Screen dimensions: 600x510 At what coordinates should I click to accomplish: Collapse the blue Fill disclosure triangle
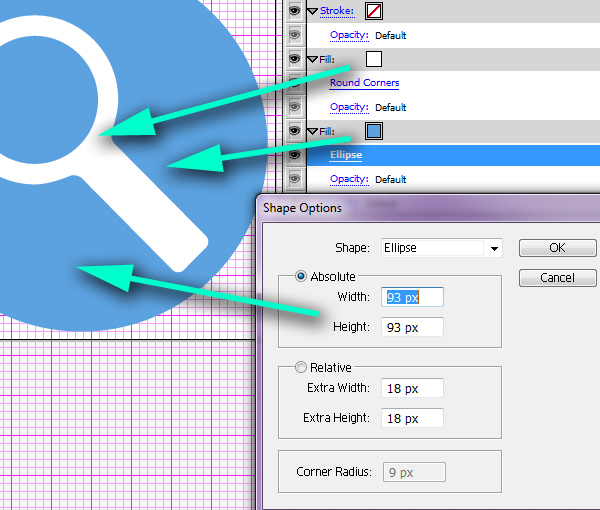click(313, 132)
